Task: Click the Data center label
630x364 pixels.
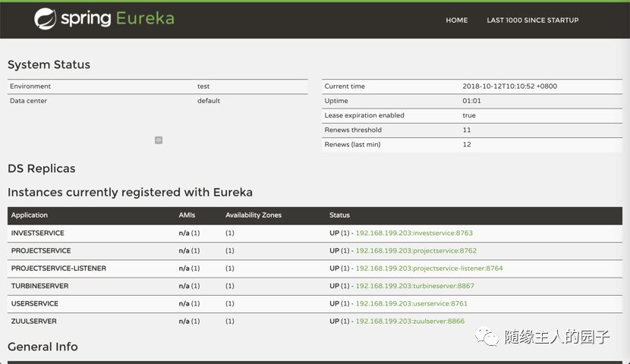Action: [28, 101]
